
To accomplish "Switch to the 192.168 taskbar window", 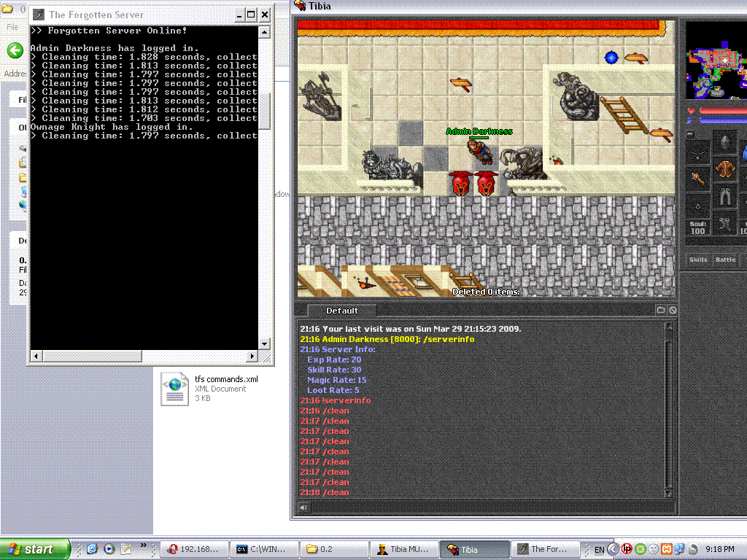I will (194, 549).
